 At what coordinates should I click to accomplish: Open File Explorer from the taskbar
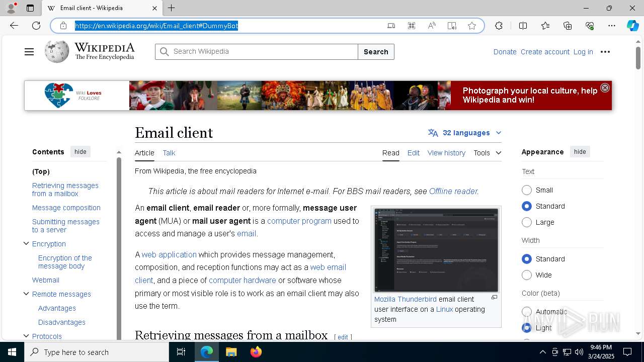[231, 352]
